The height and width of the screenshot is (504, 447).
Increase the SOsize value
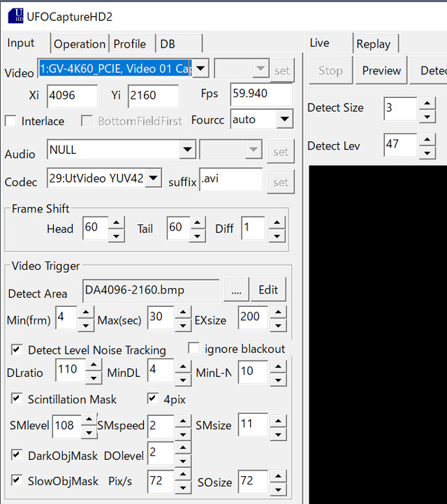278,476
